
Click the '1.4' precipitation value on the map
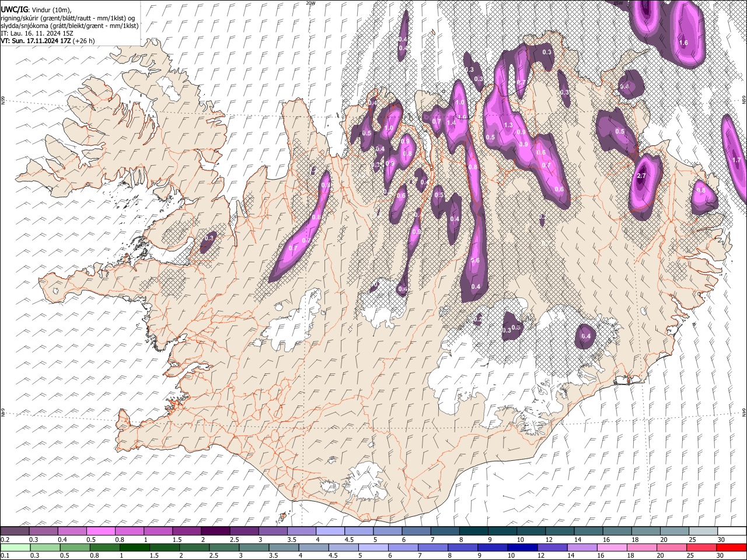click(451, 123)
